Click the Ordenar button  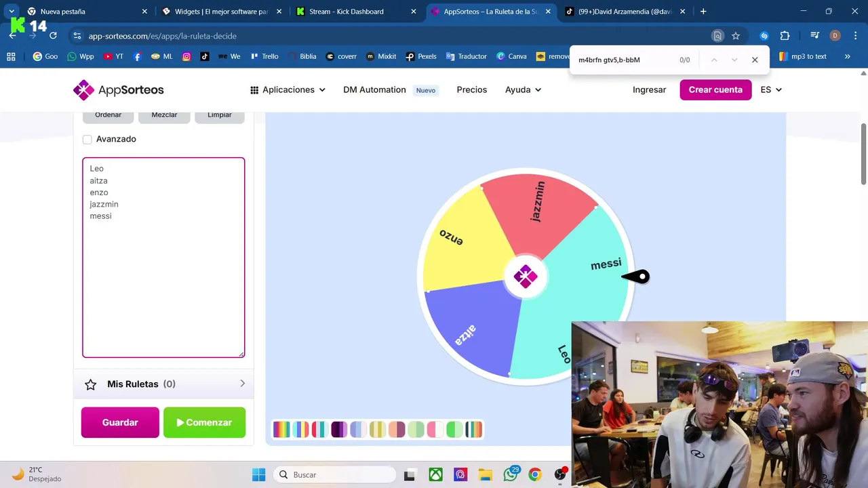click(108, 116)
